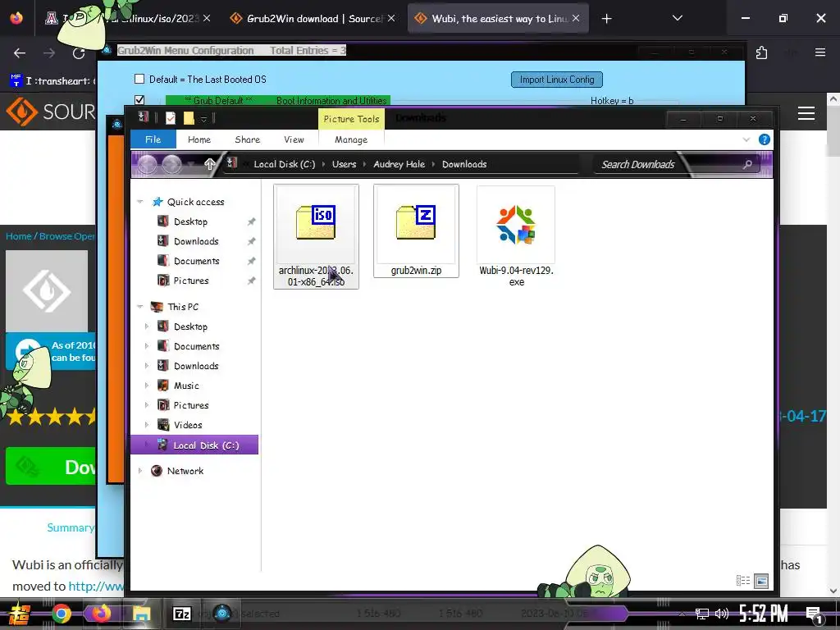Toggle the Grub Default entry checkbox
Screen dimensions: 840x630
point(139,100)
